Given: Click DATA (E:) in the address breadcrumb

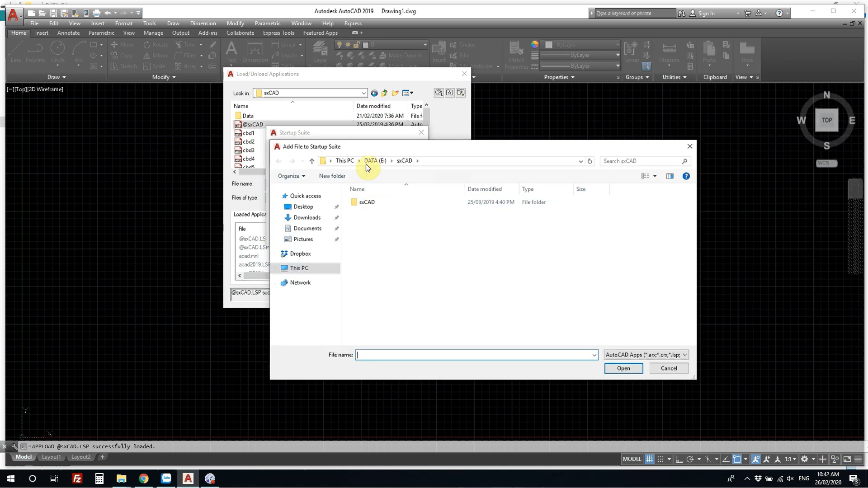Looking at the screenshot, I should click(x=375, y=161).
